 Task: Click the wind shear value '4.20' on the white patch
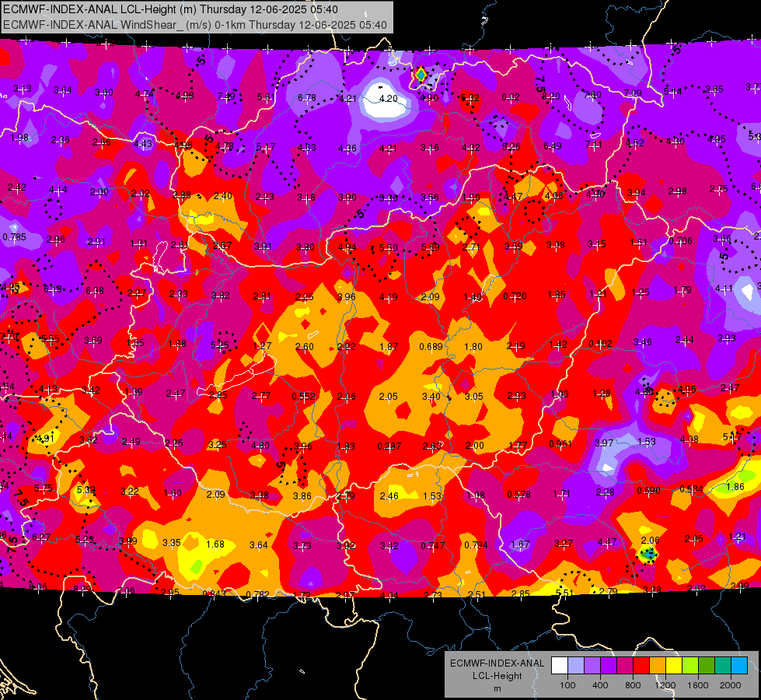[388, 99]
